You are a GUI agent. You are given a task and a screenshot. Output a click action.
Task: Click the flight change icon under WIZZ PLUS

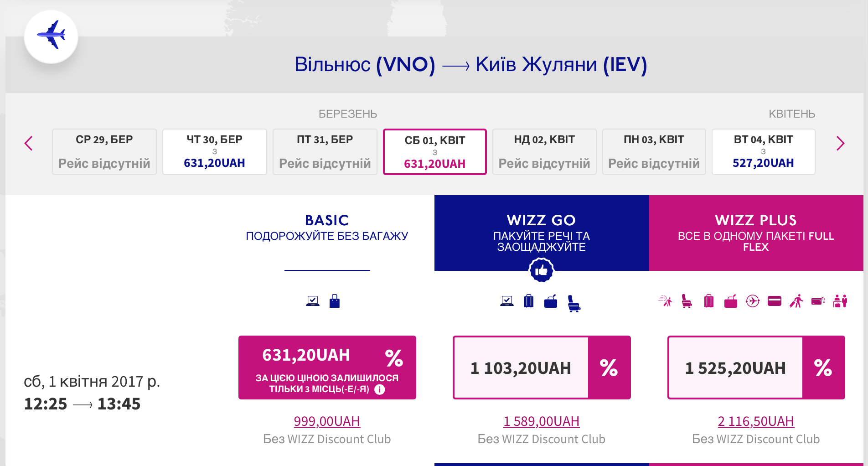753,301
